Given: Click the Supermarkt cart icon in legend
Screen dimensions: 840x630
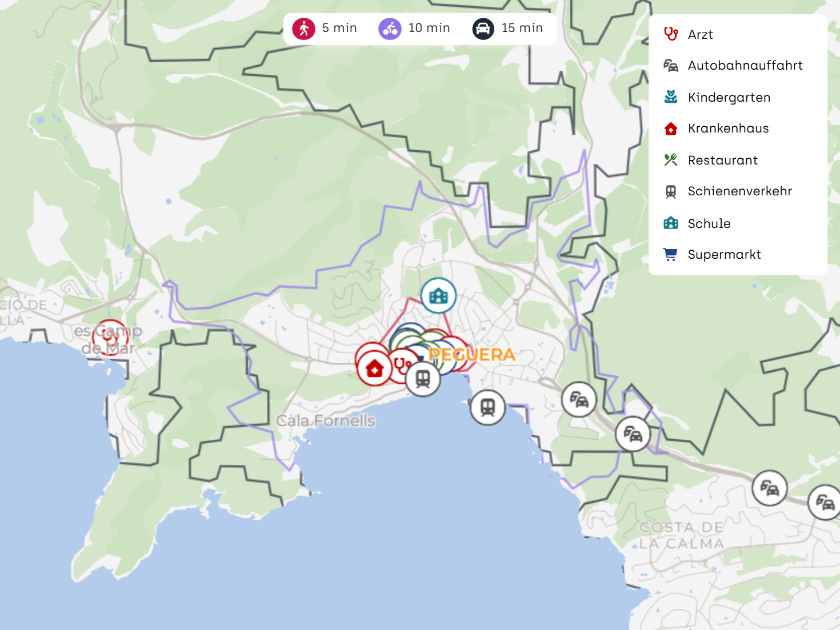Looking at the screenshot, I should coord(671,255).
